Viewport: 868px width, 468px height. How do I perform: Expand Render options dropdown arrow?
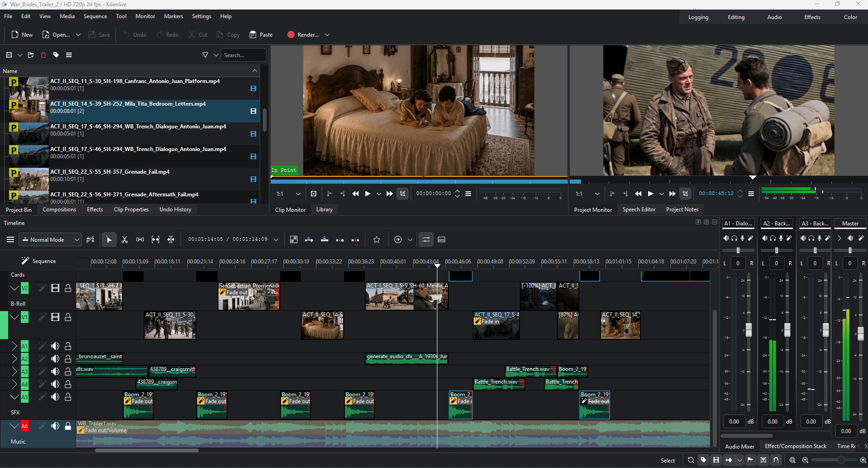pos(327,34)
